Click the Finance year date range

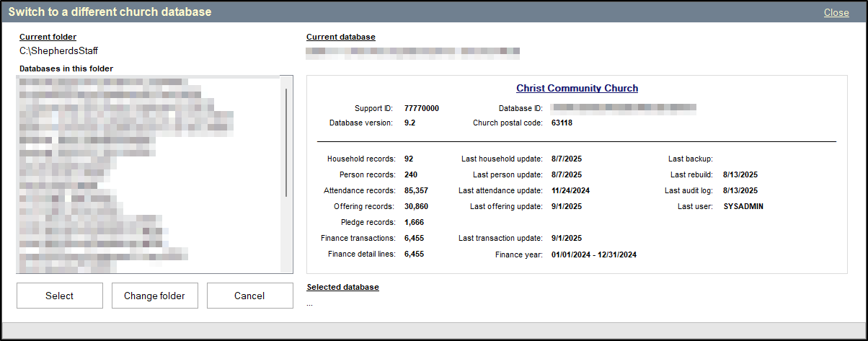[594, 254]
